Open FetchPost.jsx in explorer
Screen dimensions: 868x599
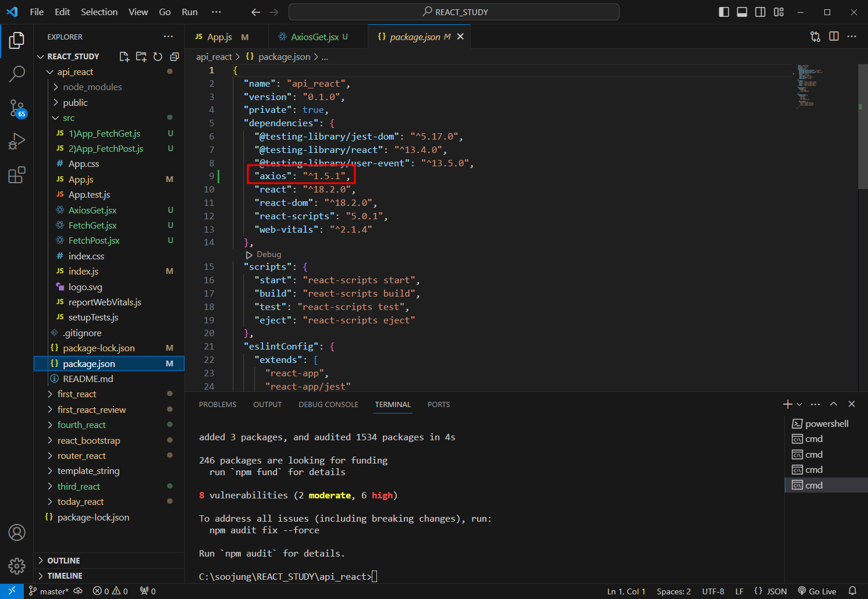point(109,241)
